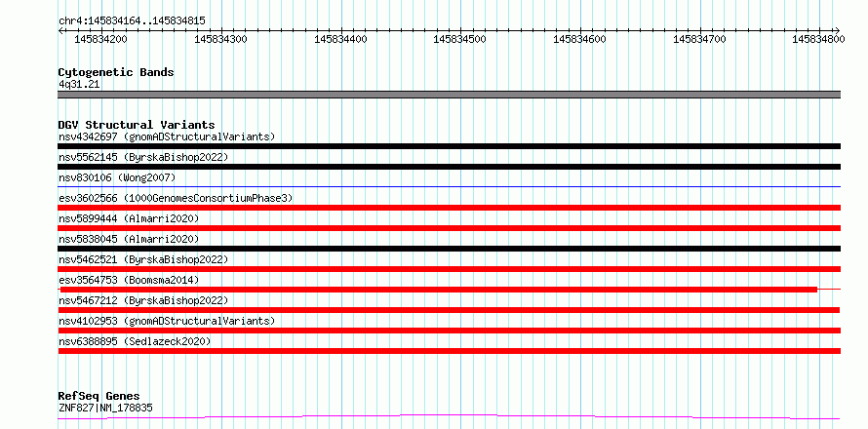Open variant label nsv830106 (Wong2007)
868x429 pixels.
click(117, 177)
